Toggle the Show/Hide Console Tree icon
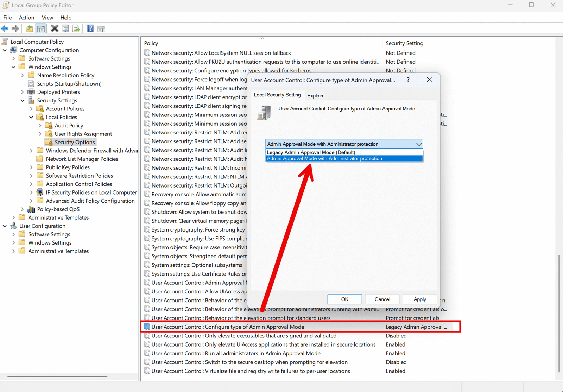563x392 pixels. [x=41, y=29]
